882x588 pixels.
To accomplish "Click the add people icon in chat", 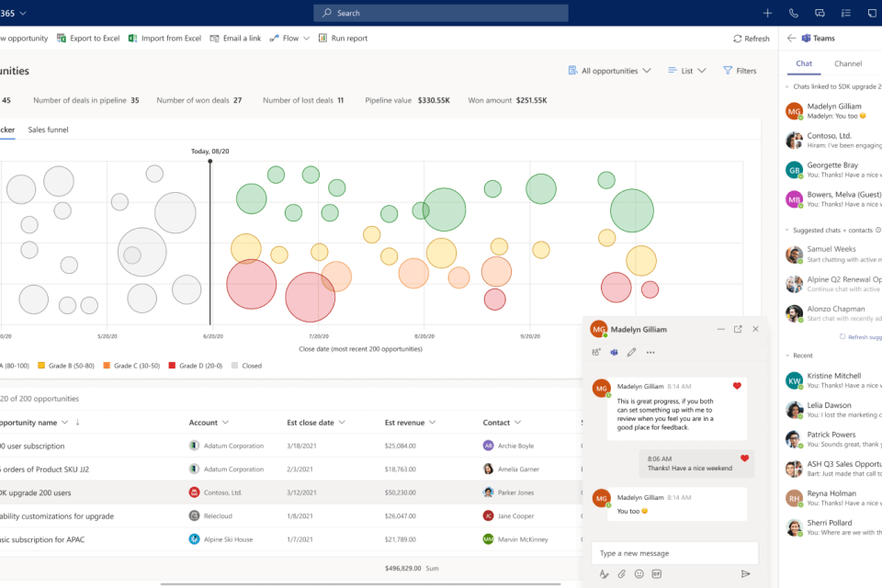I will 597,352.
